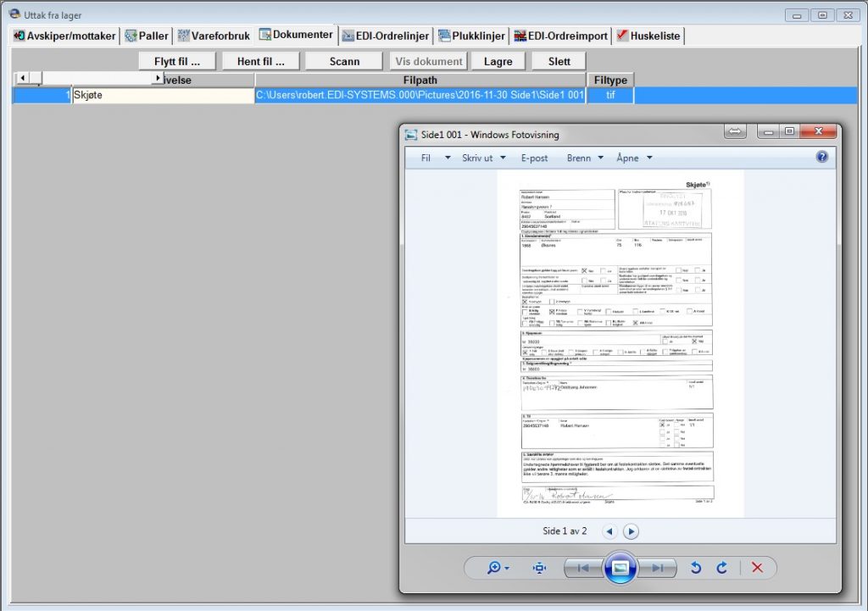868x611 pixels.
Task: Switch to the Plukklinjer tab
Action: click(x=471, y=36)
